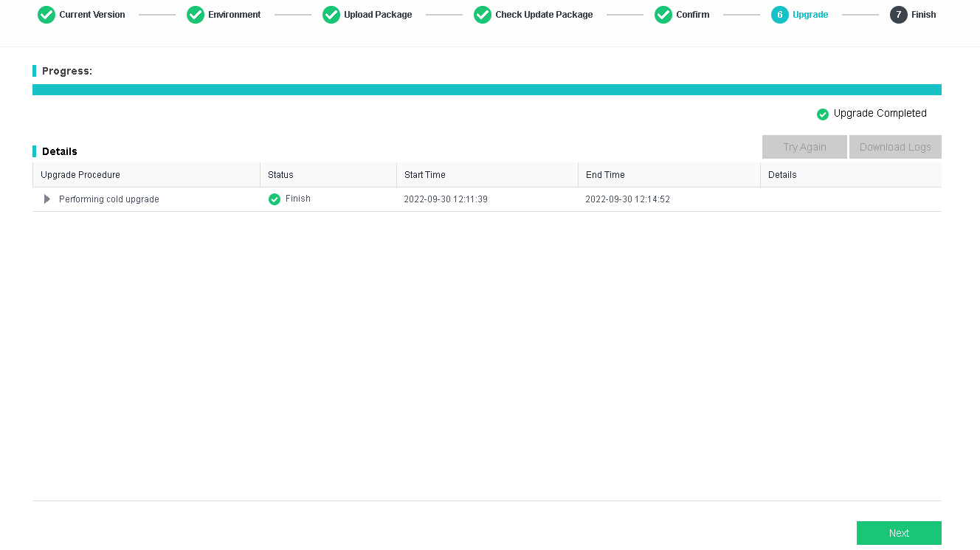The image size is (980, 550).
Task: Click the step 7 Finish circle icon
Action: pyautogui.click(x=899, y=15)
